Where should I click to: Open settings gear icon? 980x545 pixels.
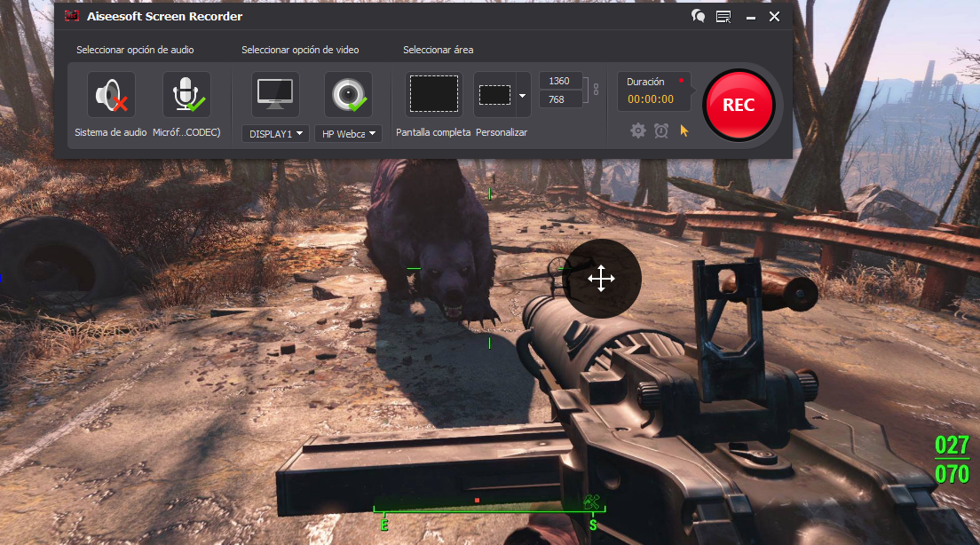637,130
